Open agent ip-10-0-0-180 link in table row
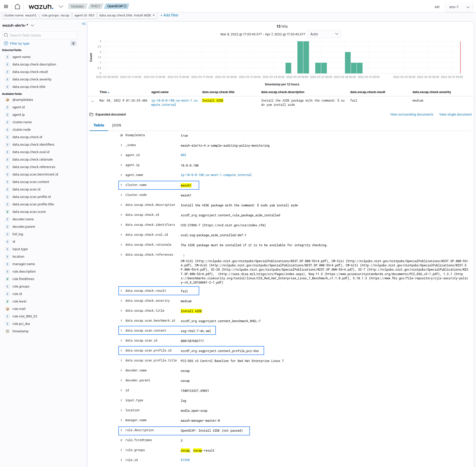The image size is (476, 467). pyautogui.click(x=174, y=103)
